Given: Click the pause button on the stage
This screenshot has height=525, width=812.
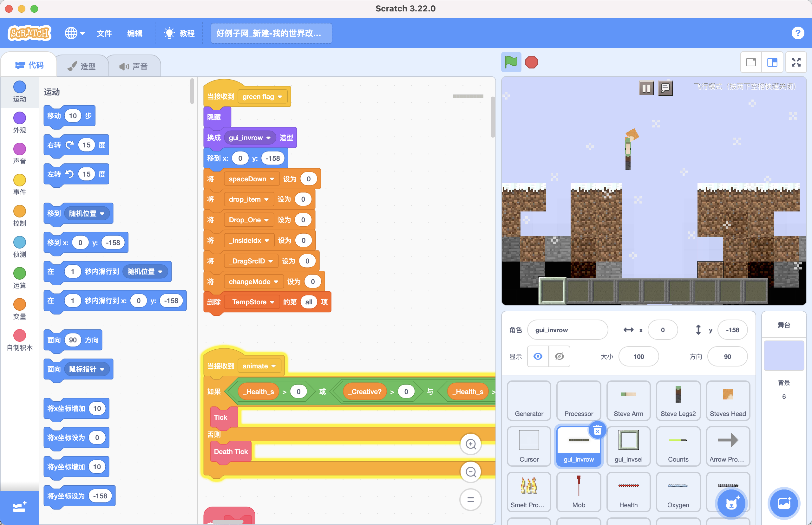Looking at the screenshot, I should (646, 88).
